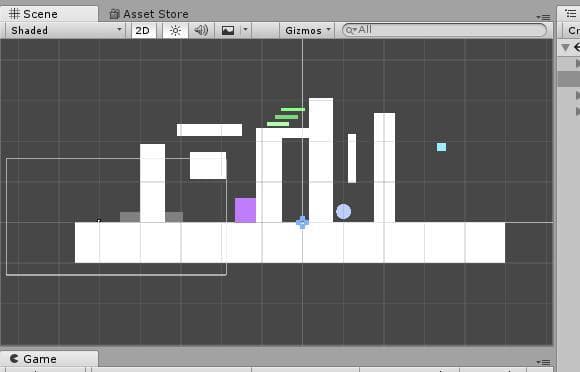Screen dimensions: 580x372
Task: Select the top green platform bar
Action: [293, 109]
